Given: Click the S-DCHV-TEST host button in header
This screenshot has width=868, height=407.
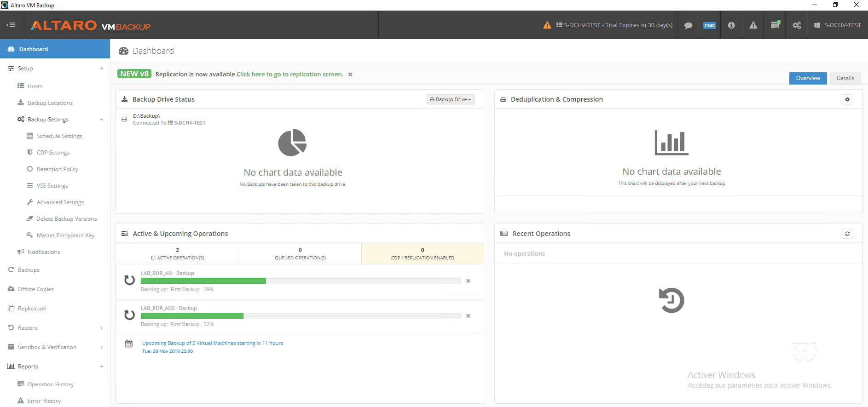Looking at the screenshot, I should pos(838,25).
